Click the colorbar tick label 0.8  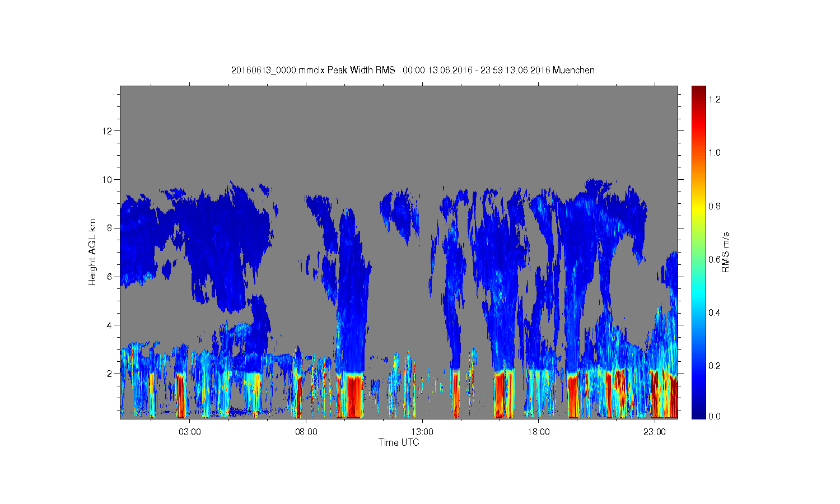tap(714, 206)
